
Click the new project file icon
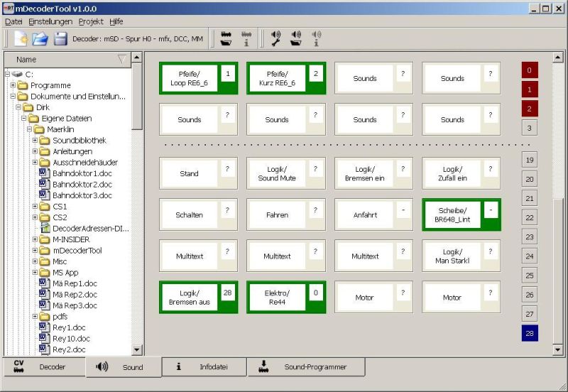pyautogui.click(x=21, y=38)
